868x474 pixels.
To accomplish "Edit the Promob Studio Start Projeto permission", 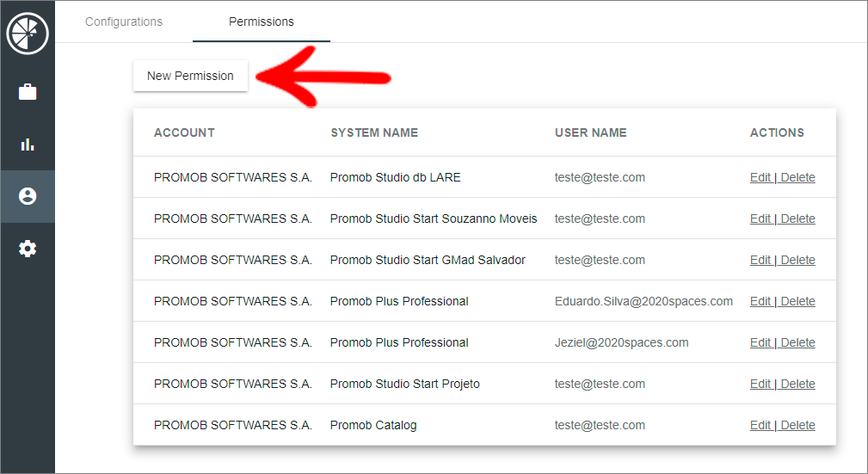I will 760,384.
